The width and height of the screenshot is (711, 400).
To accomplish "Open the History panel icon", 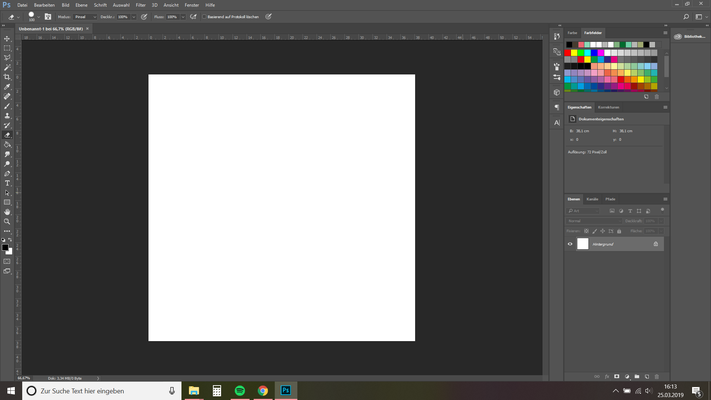I will pos(557,37).
